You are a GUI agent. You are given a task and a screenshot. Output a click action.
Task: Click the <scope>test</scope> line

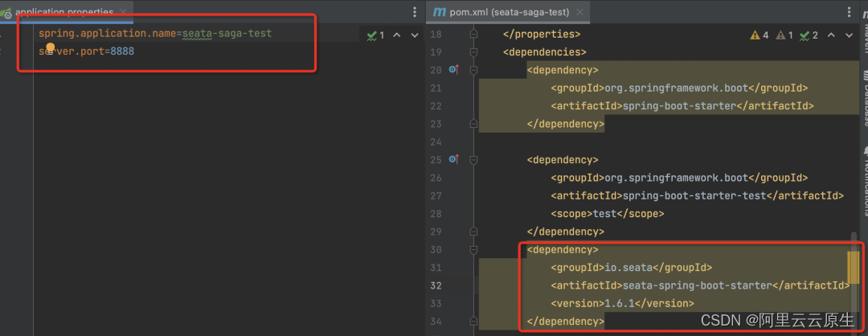(x=608, y=214)
